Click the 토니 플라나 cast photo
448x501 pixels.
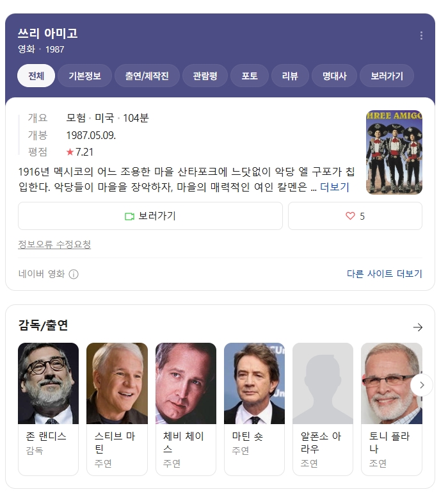pos(392,383)
